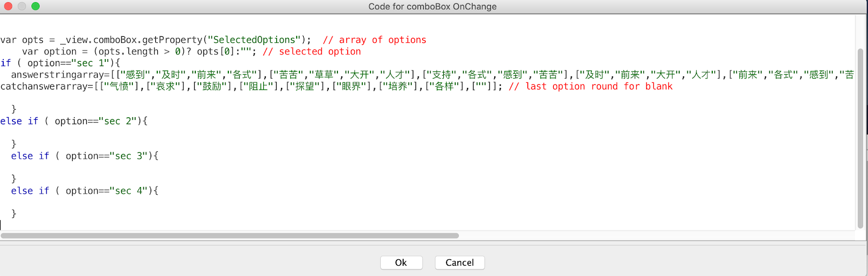
Task: Click the "// array of options" comment
Action: pyautogui.click(x=374, y=40)
